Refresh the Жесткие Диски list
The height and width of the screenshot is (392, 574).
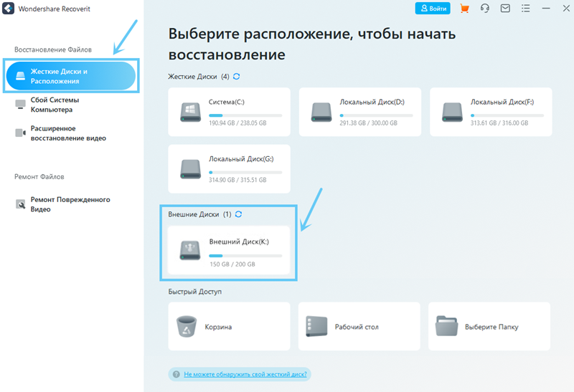(x=236, y=76)
